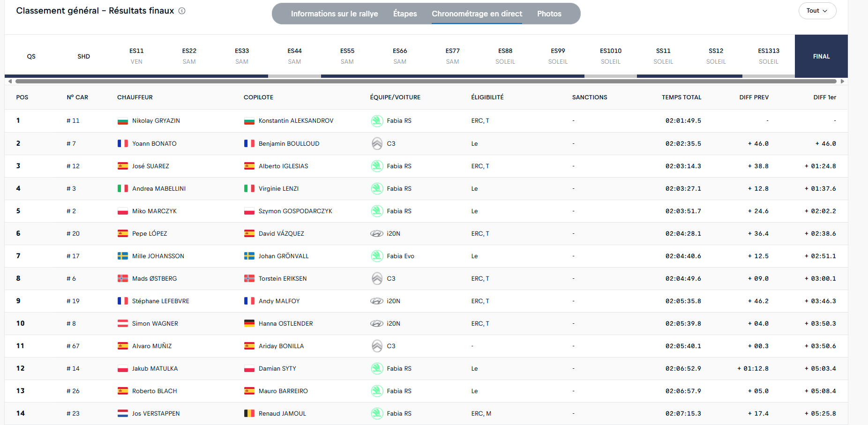Image resolution: width=868 pixels, height=425 pixels.
Task: Click the Norwegian flag next to Mads Østberg
Action: tap(123, 278)
